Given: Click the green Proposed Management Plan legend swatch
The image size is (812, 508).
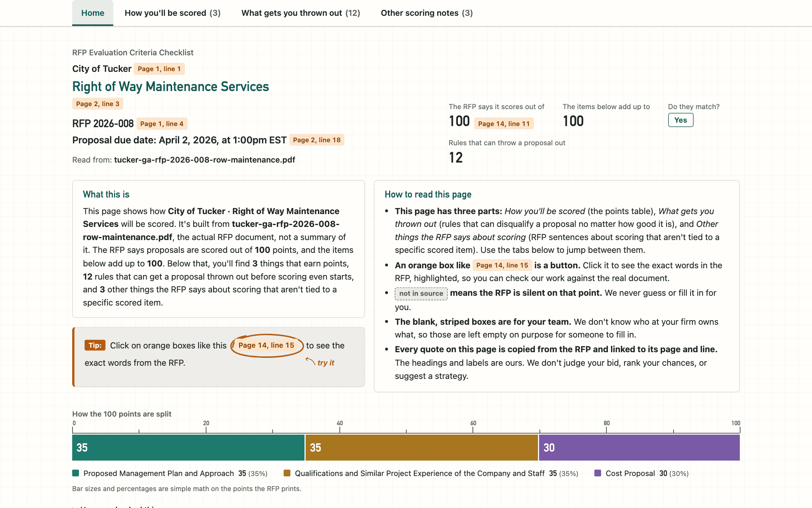Looking at the screenshot, I should (x=76, y=473).
